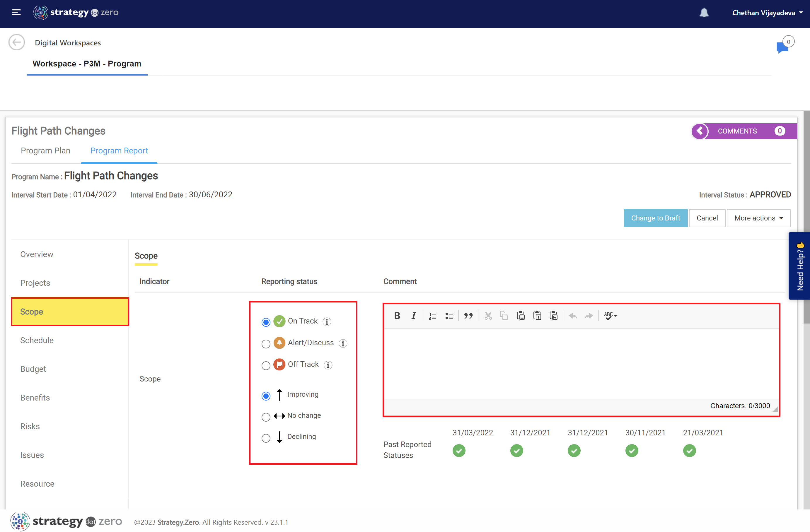Select the On Track radio button
The image size is (810, 532).
tap(266, 322)
